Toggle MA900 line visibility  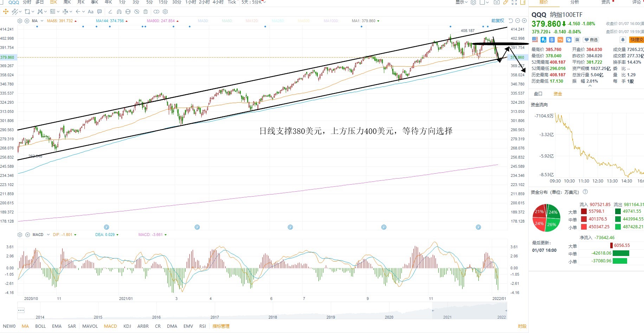pos(161,21)
